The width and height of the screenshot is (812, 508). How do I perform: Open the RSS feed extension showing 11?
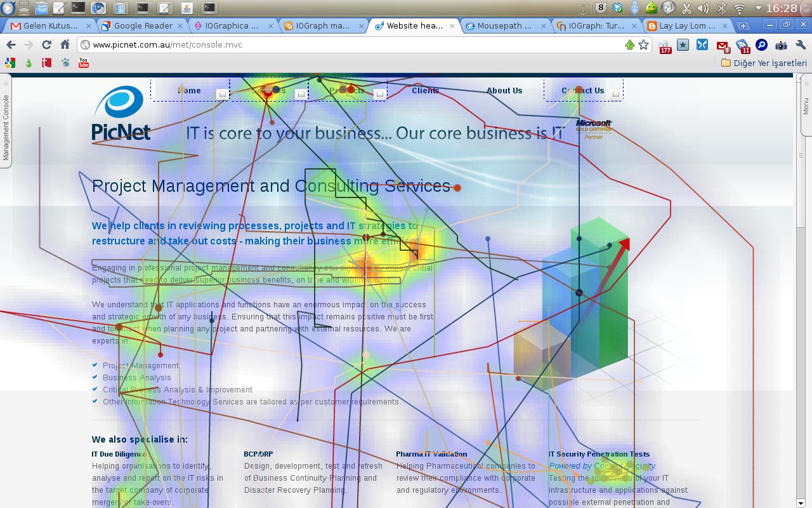pos(742,46)
